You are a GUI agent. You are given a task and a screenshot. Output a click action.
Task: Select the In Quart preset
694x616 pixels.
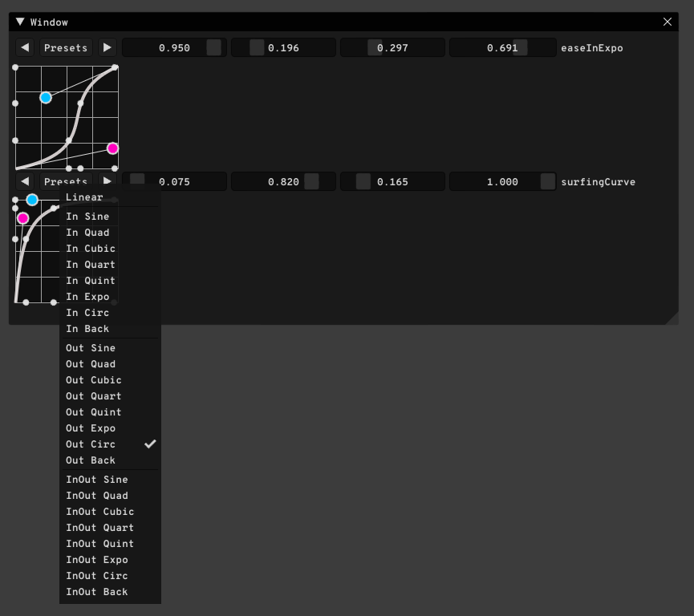pos(110,265)
